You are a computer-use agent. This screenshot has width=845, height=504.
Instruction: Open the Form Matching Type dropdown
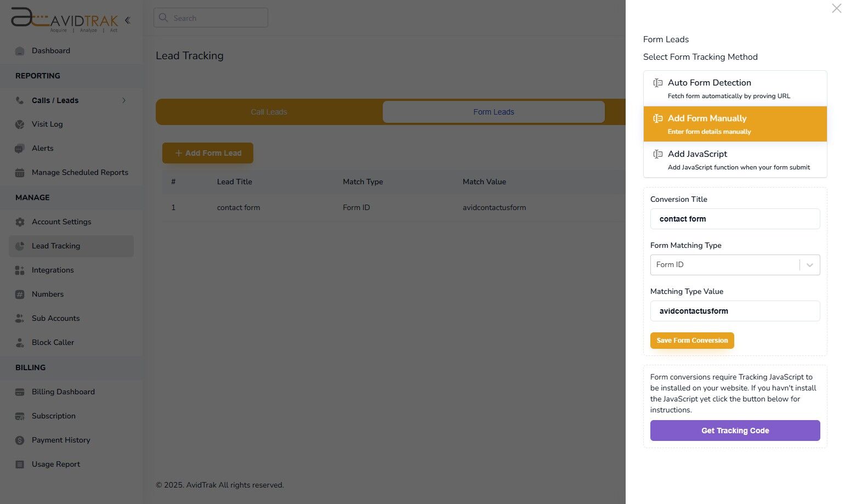click(x=735, y=265)
